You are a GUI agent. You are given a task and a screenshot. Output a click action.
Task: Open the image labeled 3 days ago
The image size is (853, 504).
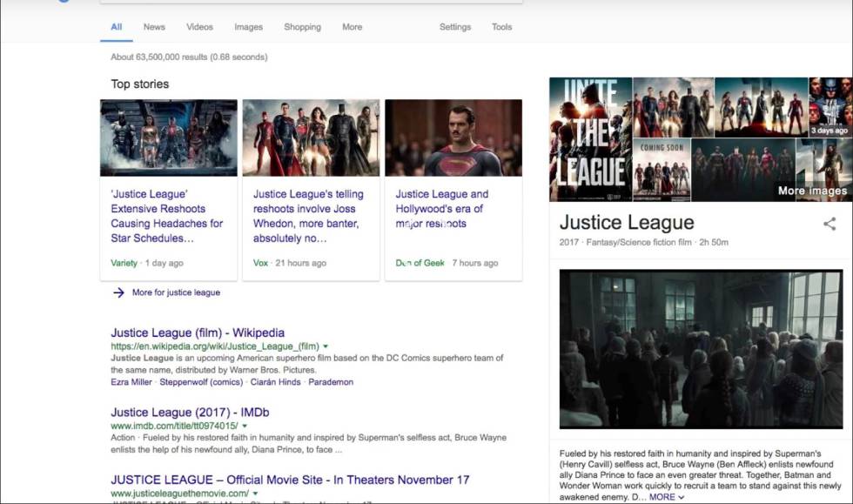click(830, 107)
